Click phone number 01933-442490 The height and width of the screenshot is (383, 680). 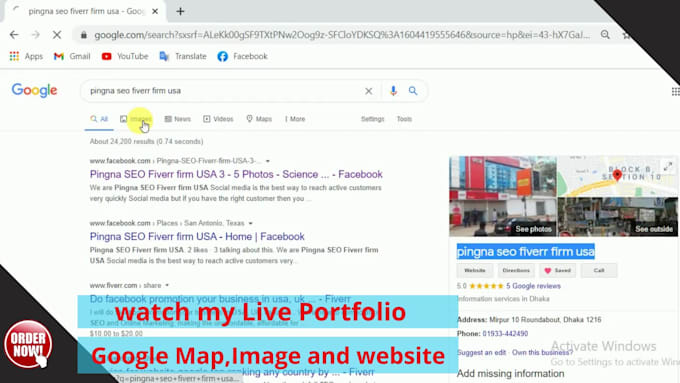point(505,334)
